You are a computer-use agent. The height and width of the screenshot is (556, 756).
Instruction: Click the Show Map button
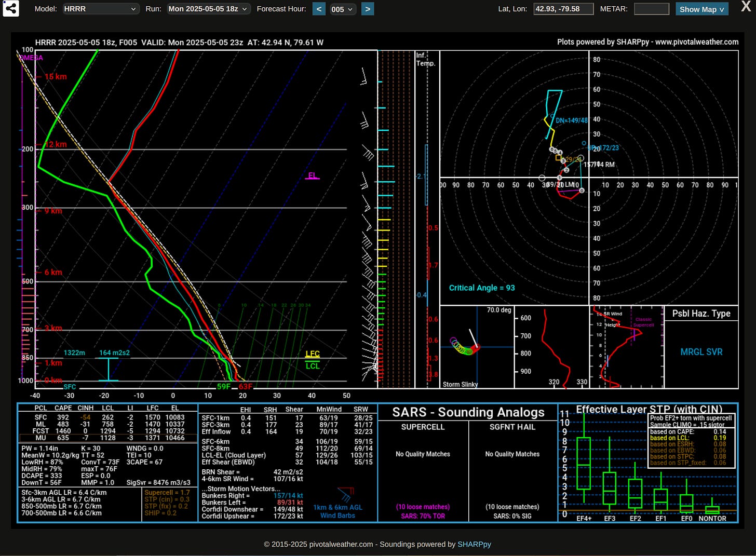[x=701, y=9]
